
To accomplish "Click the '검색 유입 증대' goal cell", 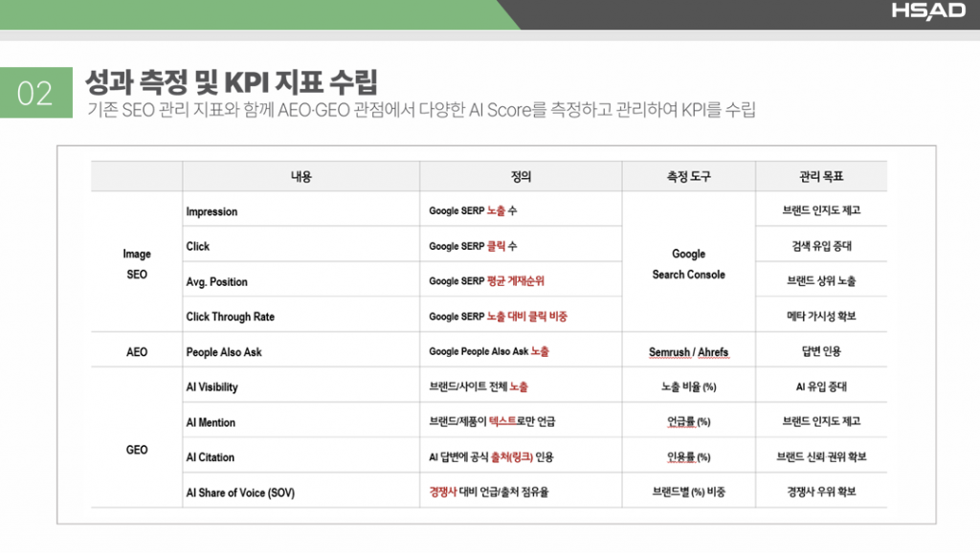I will click(821, 246).
